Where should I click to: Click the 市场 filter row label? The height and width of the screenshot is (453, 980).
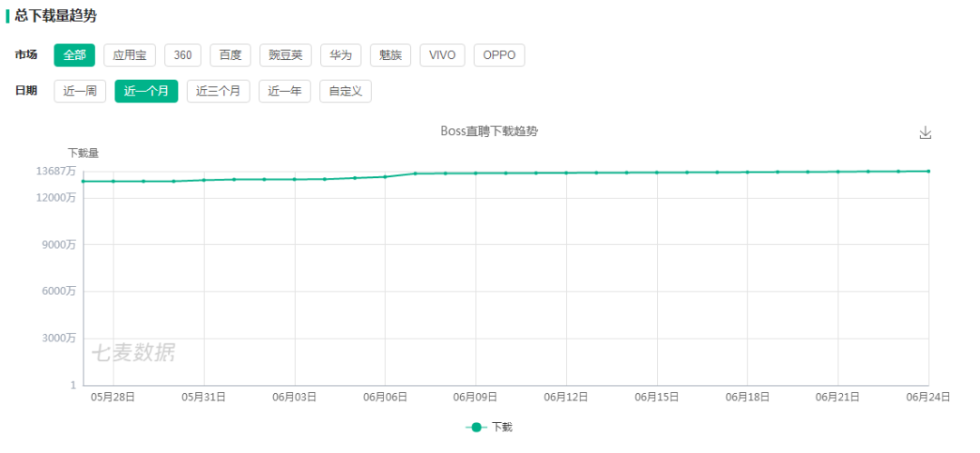25,55
